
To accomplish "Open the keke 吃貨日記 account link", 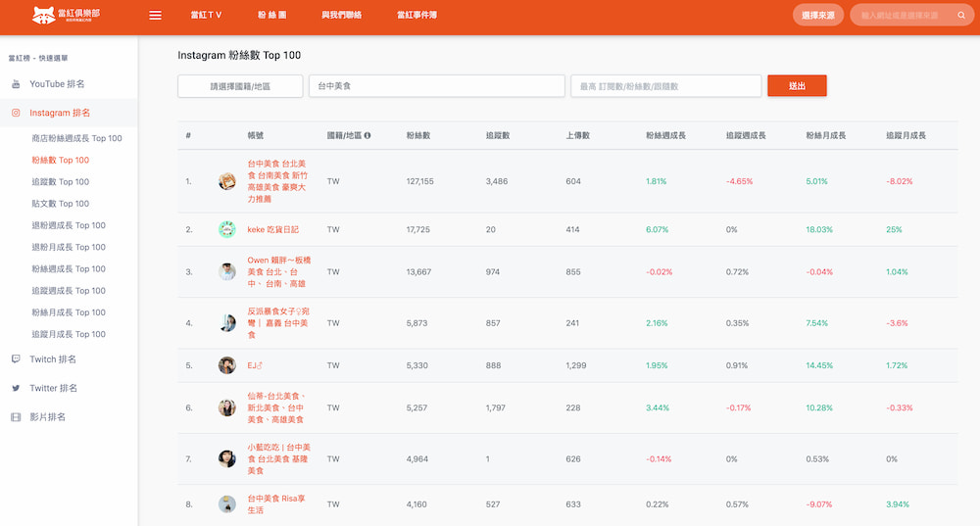I will click(x=273, y=229).
